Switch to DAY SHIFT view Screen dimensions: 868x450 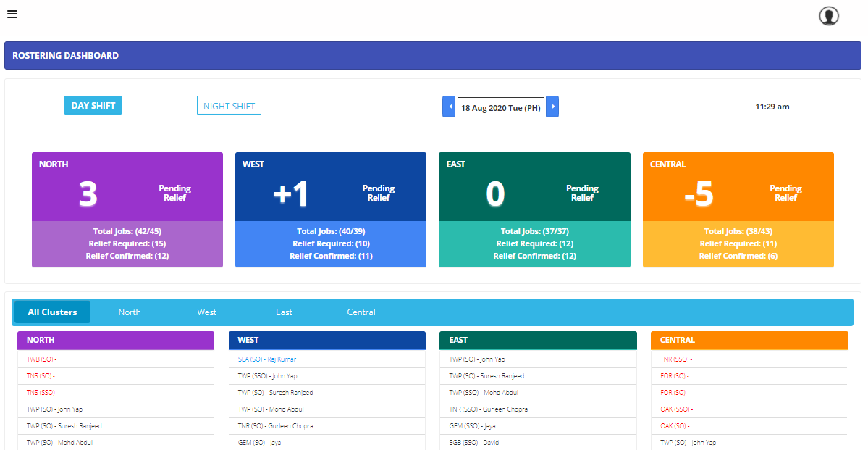click(93, 105)
